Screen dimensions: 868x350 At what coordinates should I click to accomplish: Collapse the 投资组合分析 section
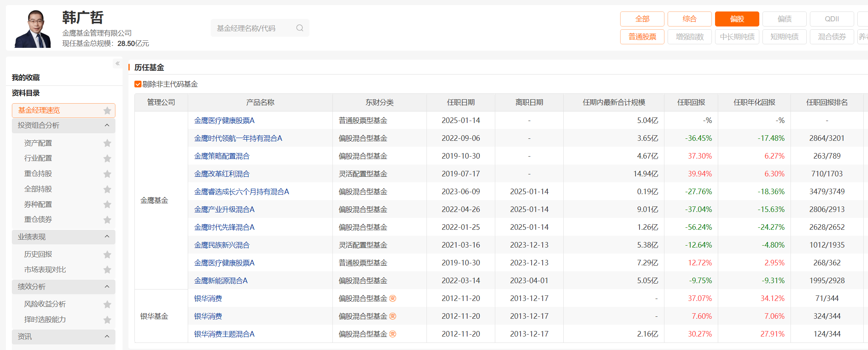(107, 125)
